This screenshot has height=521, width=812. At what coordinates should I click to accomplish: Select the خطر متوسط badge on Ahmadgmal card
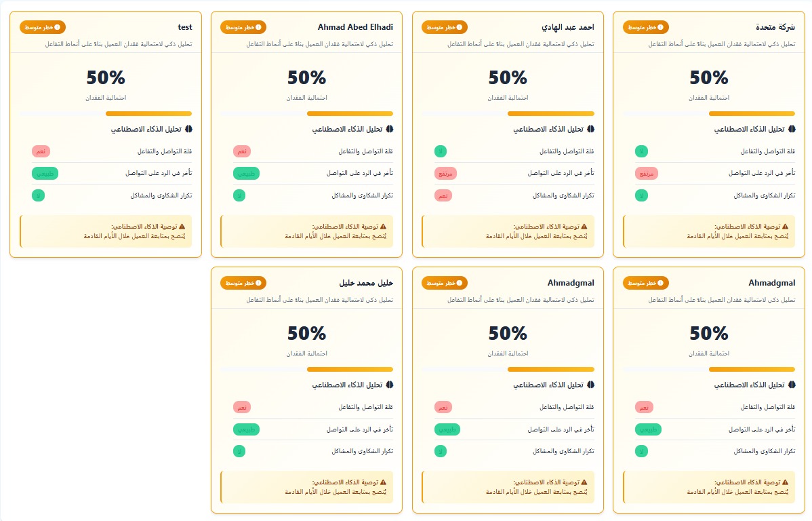644,283
